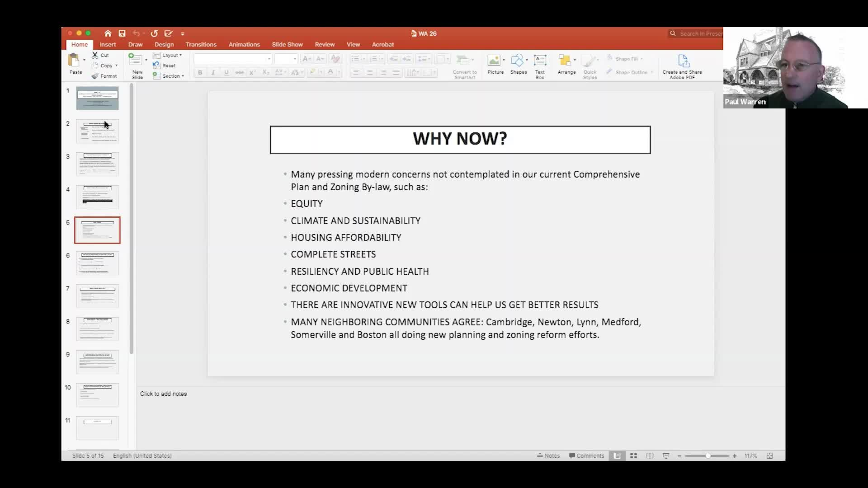Switch to the Transitions tab
The width and height of the screenshot is (868, 488).
[x=201, y=44]
